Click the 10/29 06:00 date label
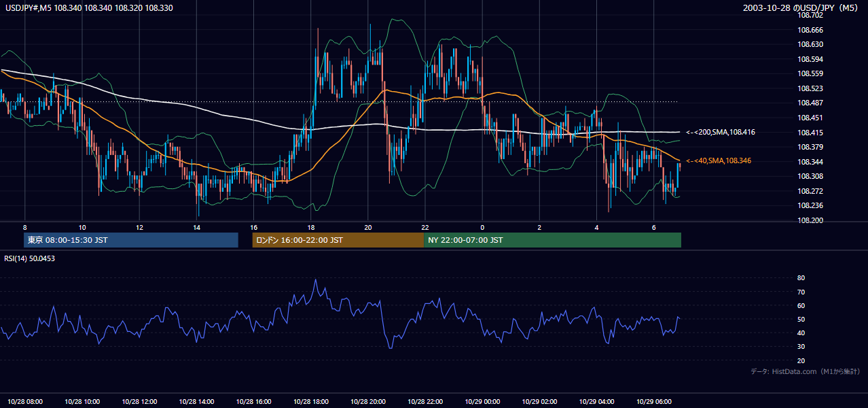Image resolution: width=868 pixels, height=408 pixels. [x=653, y=402]
